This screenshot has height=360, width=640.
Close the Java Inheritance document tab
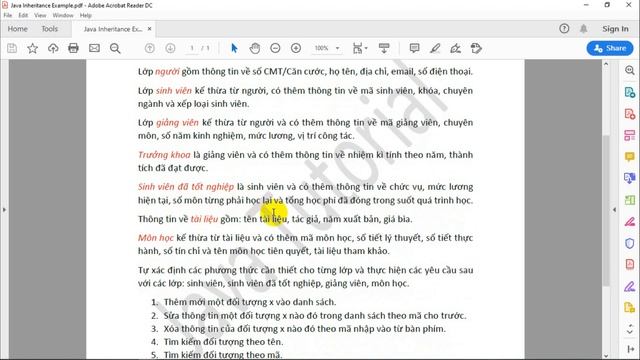click(149, 29)
